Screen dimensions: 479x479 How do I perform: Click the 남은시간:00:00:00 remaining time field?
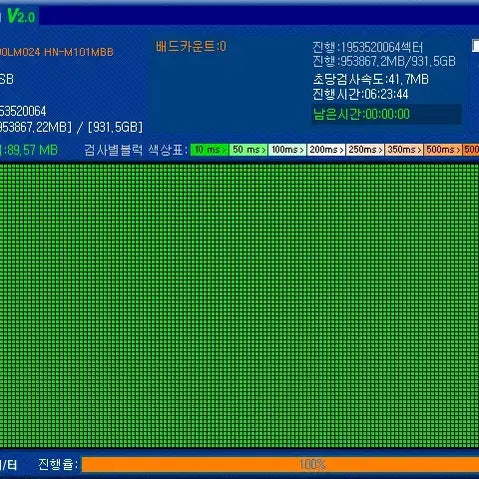387,114
